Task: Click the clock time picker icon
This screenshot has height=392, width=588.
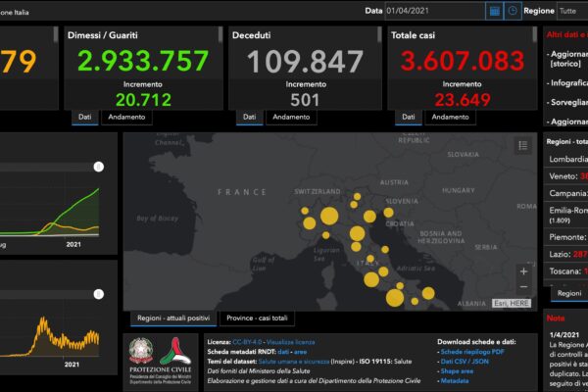Action: 513,11
